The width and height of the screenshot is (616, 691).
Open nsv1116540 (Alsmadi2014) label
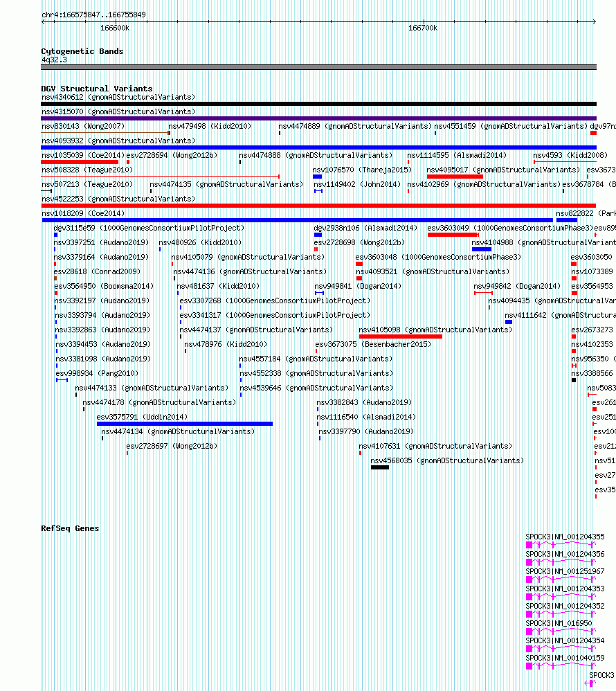tap(366, 417)
